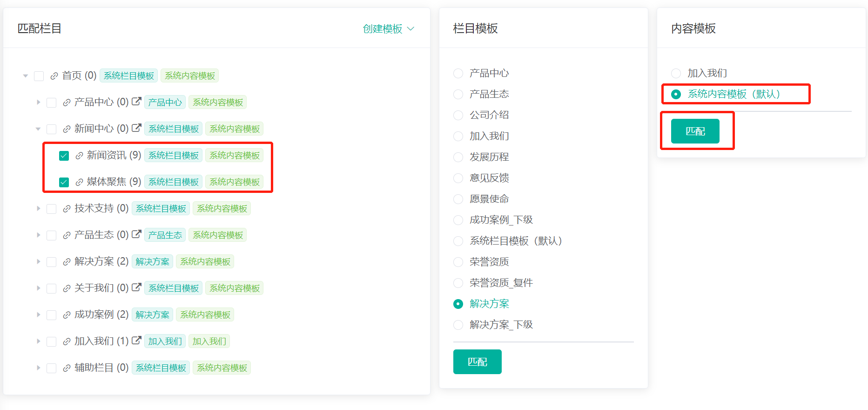
Task: Select 系统栏目模板（默认） column template option
Action: (458, 241)
